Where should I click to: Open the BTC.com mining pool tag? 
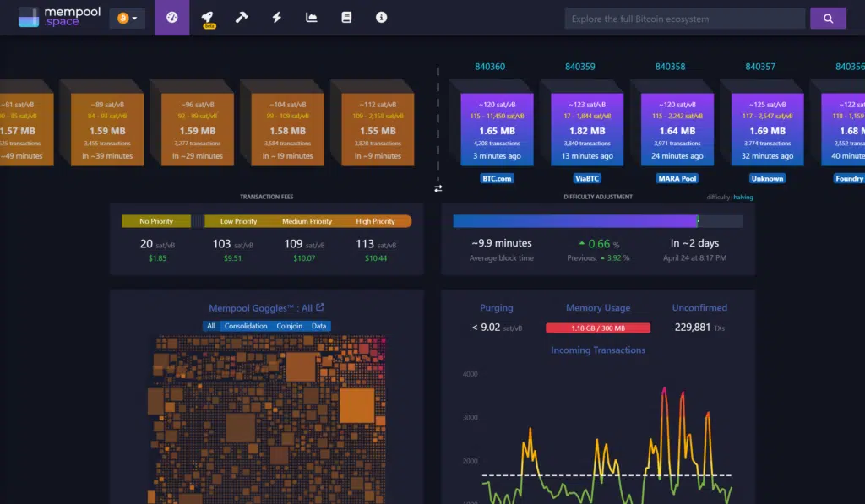(x=497, y=179)
